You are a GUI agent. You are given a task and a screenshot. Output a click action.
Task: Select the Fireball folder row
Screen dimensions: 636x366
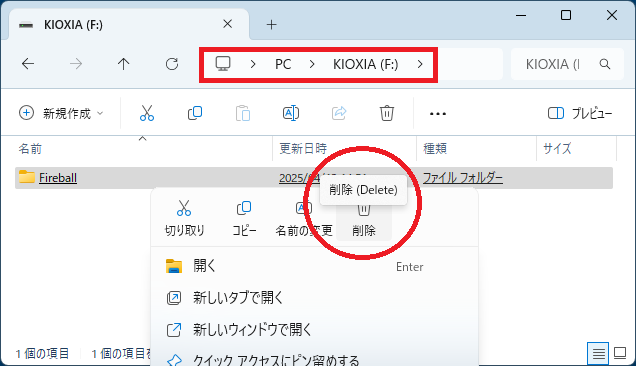tap(314, 178)
